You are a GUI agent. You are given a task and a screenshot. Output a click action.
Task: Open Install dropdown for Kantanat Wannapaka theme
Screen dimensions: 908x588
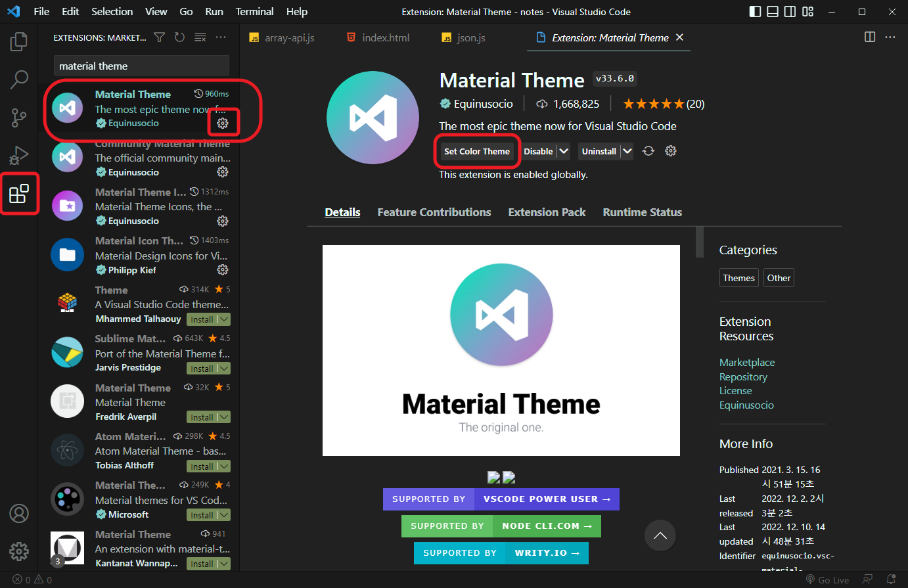[x=224, y=564]
